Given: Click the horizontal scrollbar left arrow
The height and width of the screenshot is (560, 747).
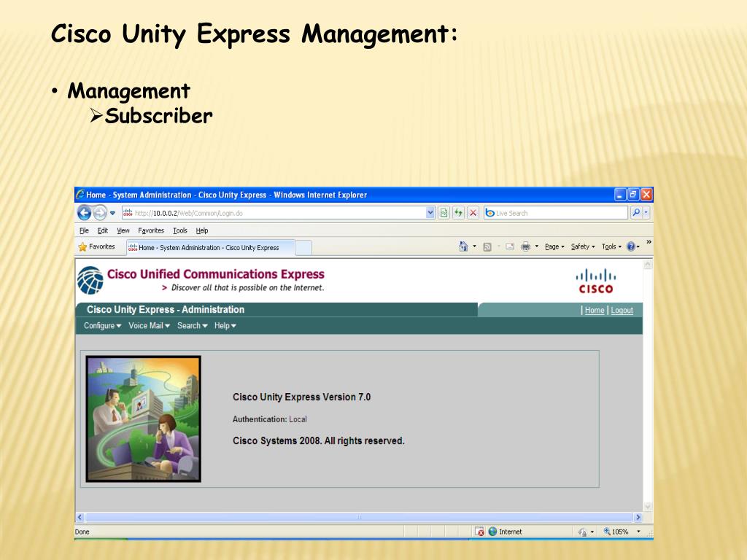Looking at the screenshot, I should (80, 517).
